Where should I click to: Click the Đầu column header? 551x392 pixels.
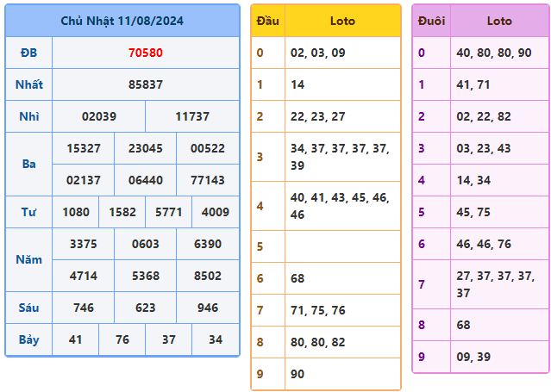(267, 20)
